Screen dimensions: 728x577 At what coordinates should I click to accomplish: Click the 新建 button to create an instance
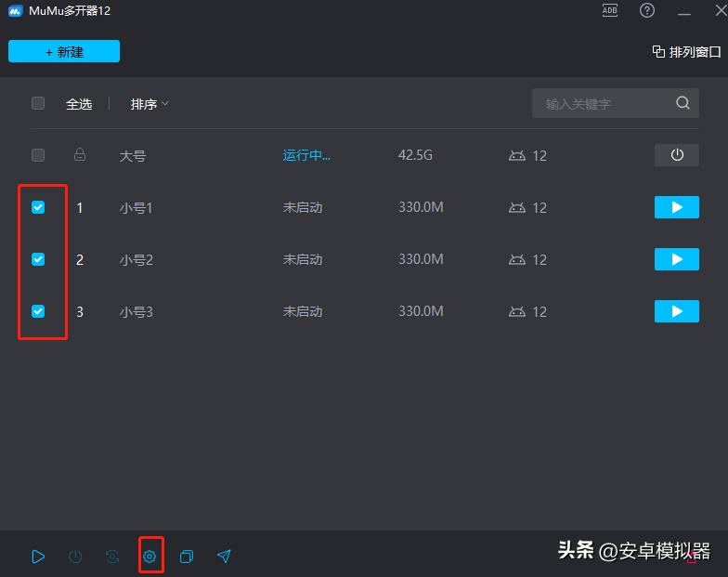64,51
